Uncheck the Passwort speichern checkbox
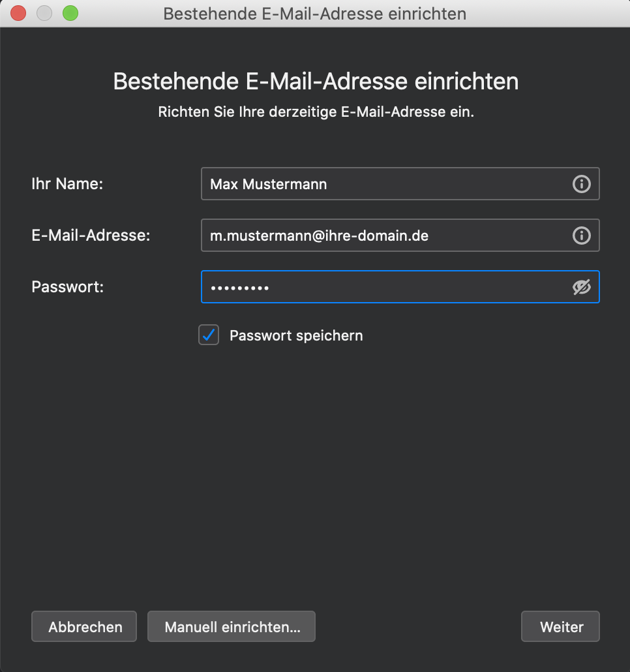 point(209,335)
